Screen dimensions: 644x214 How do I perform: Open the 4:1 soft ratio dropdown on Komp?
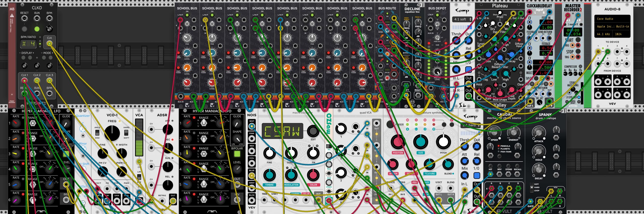(x=462, y=19)
